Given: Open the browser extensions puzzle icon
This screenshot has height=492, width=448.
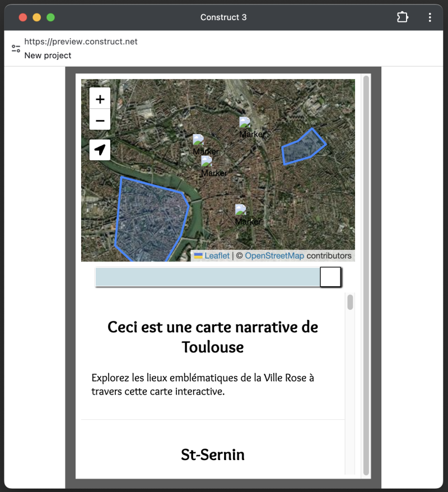Looking at the screenshot, I should 403,17.
